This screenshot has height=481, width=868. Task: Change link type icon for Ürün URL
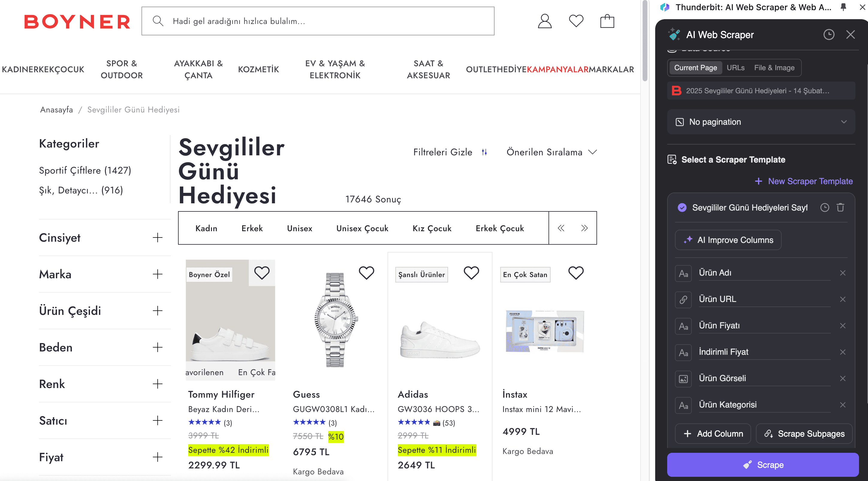pyautogui.click(x=683, y=300)
